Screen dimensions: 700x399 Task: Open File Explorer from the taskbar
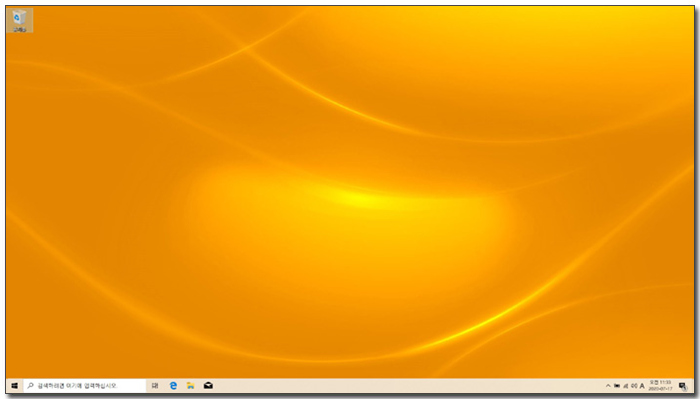click(x=191, y=386)
